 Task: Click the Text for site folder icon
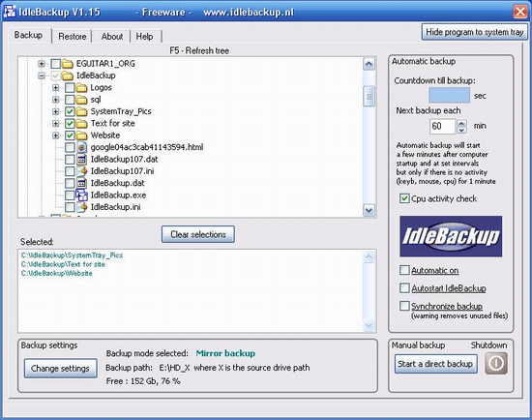tap(82, 123)
